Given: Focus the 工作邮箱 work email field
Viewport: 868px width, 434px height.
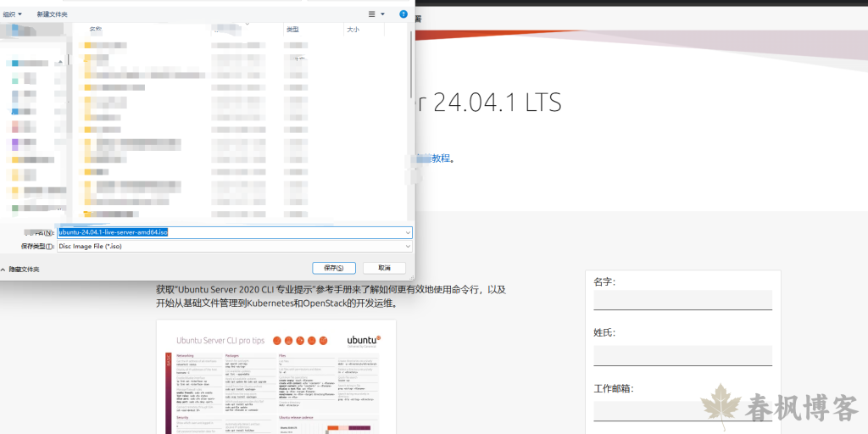Looking at the screenshot, I should (682, 411).
